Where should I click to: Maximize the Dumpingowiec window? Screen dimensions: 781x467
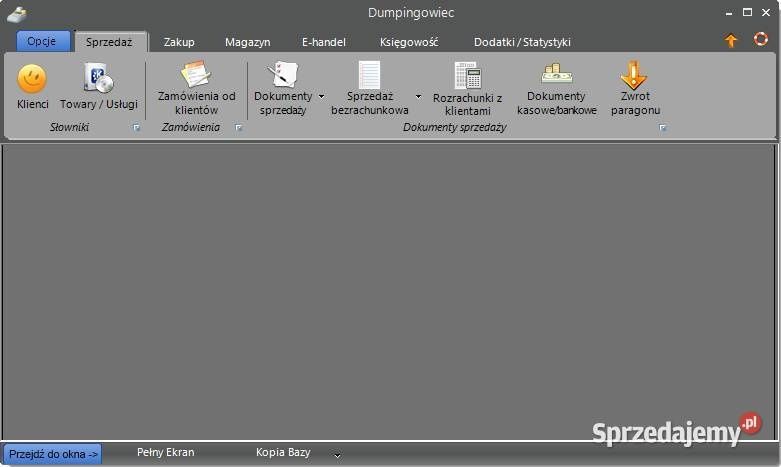[x=747, y=12]
